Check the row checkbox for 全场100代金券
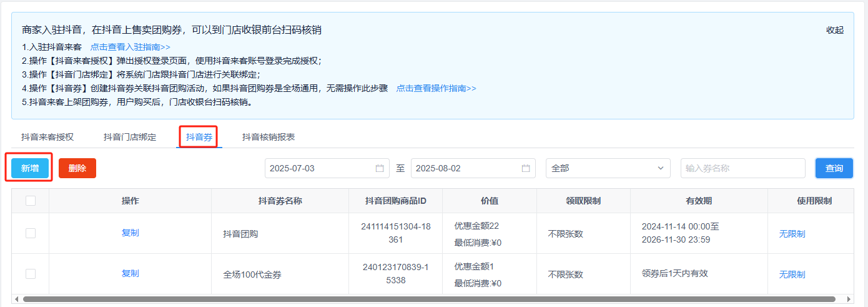This screenshot has height=307, width=868. coord(30,274)
